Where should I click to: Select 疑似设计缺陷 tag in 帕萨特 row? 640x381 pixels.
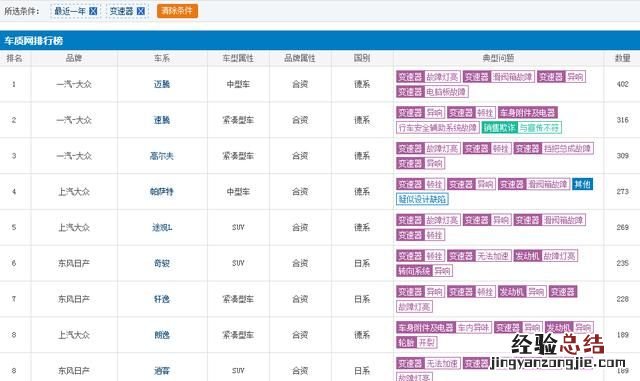422,199
